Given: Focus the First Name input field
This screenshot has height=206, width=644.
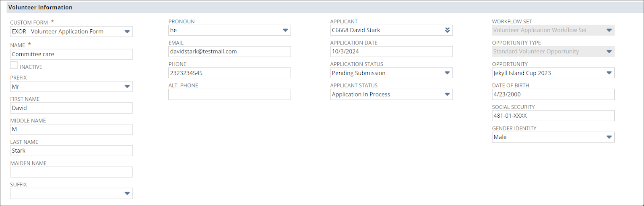Looking at the screenshot, I should tap(71, 108).
